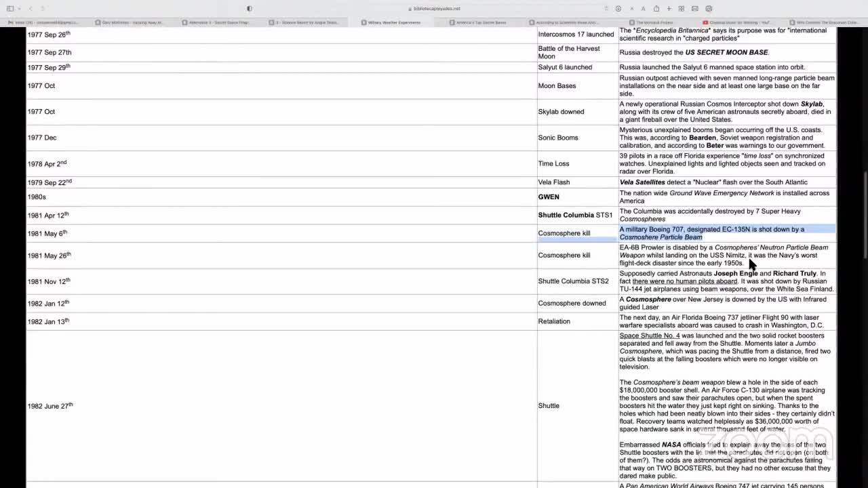Click the 'Skylab downed' event cell
The height and width of the screenshot is (488, 868).
point(578,112)
